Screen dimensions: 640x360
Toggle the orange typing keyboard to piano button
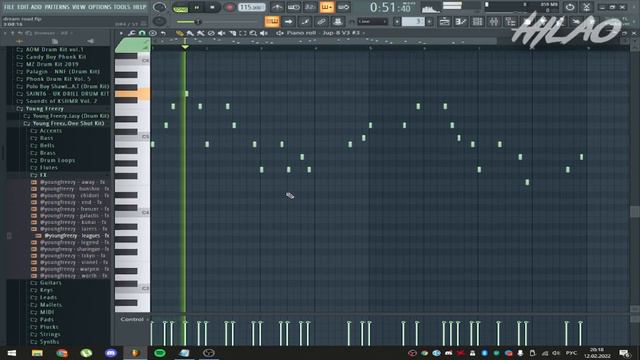point(272,22)
